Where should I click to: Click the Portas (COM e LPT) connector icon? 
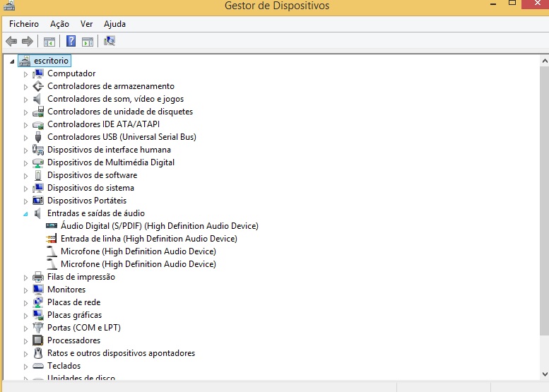(38, 328)
